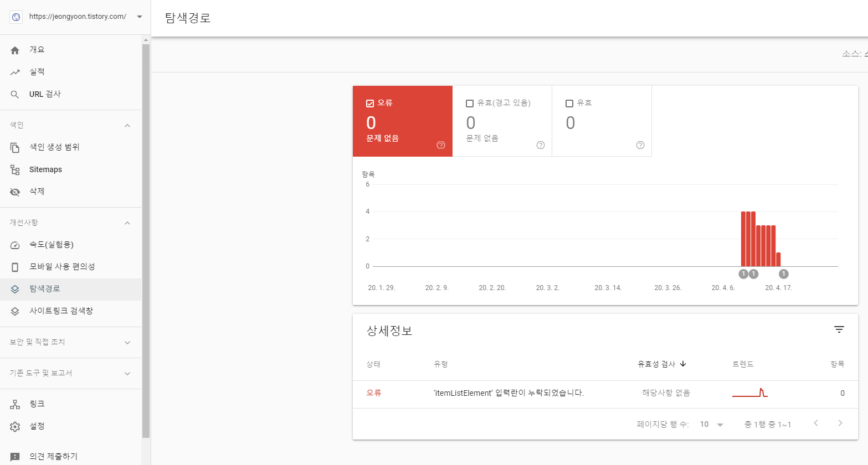Collapse the 개선사항 section
The image size is (868, 465).
pos(127,223)
